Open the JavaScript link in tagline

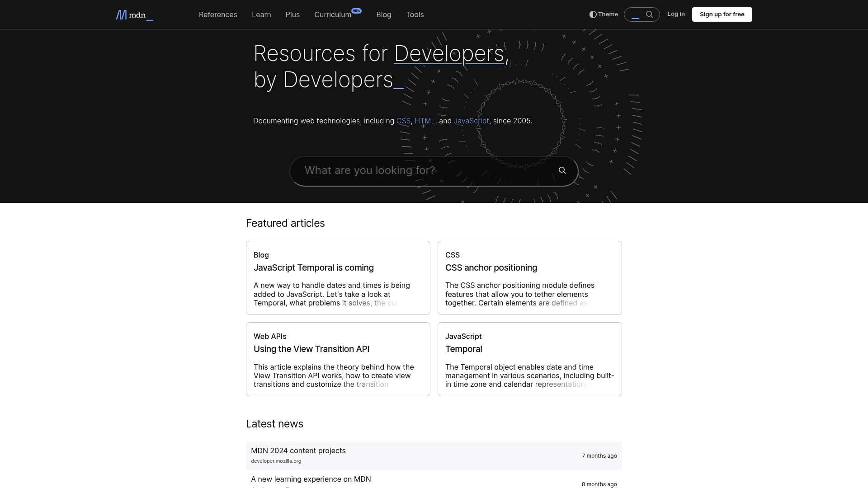point(471,121)
